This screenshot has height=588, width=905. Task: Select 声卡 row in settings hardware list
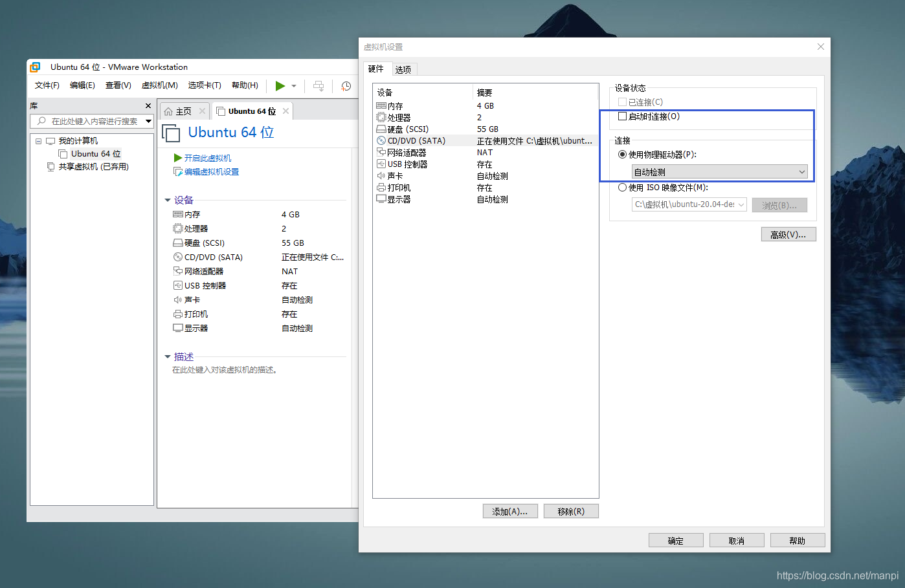point(486,176)
